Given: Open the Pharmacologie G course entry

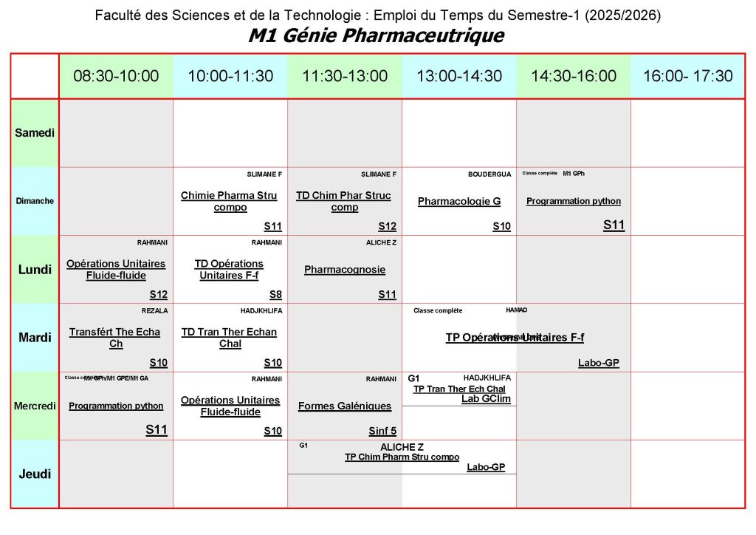Looking at the screenshot, I should 458,201.
